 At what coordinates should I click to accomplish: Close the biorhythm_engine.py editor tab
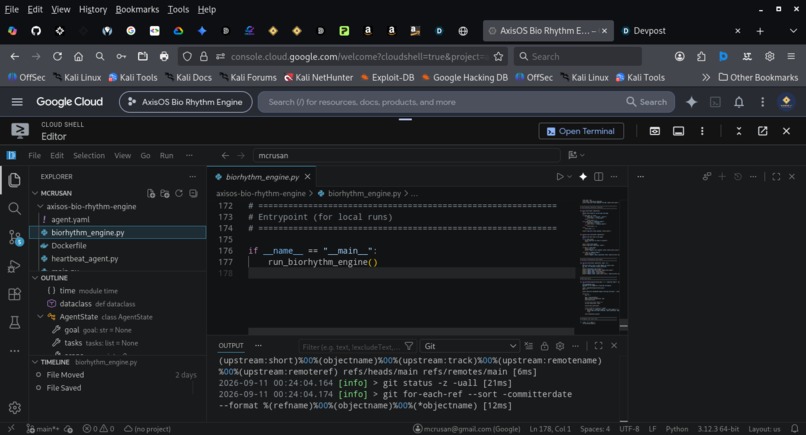click(307, 176)
